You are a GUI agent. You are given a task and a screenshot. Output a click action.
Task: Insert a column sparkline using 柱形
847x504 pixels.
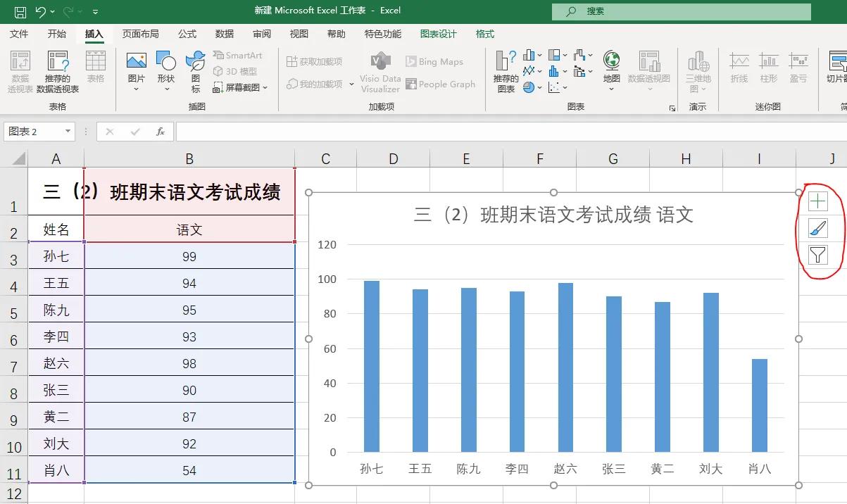coord(768,69)
